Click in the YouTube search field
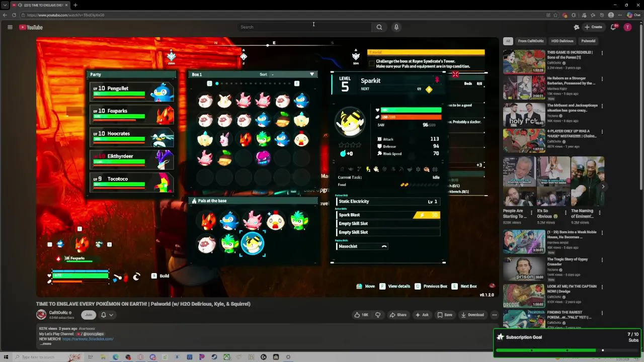 (304, 27)
